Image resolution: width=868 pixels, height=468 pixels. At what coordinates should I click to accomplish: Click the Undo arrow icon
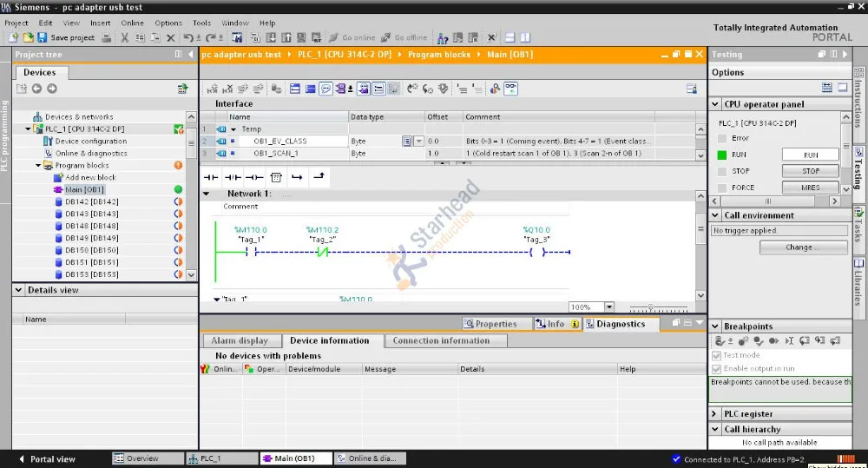[188, 37]
